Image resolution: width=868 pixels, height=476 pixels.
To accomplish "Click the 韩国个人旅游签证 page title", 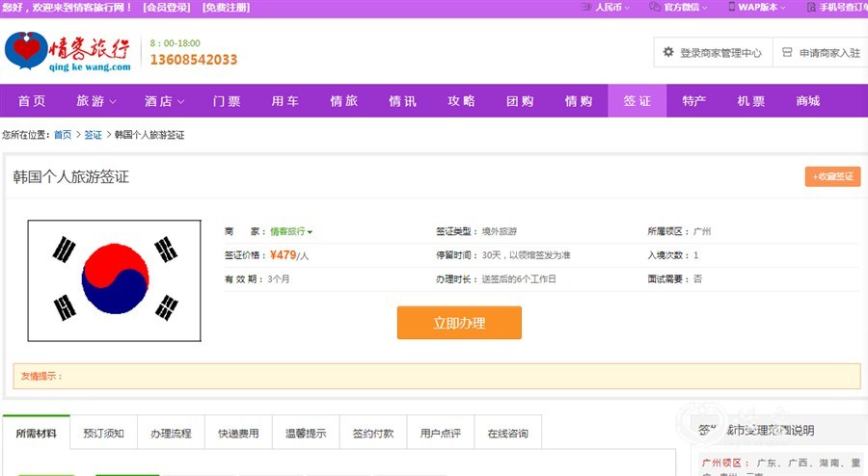I will tap(70, 177).
